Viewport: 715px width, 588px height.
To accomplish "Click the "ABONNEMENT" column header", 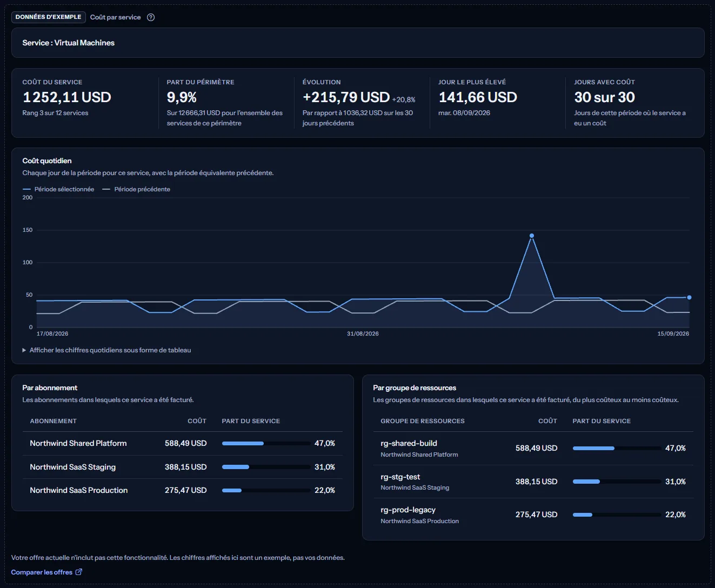I will click(x=54, y=421).
